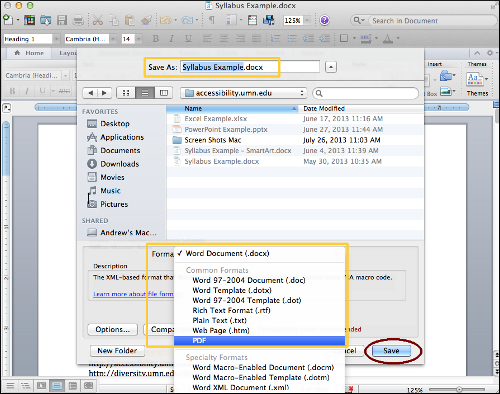Select Andrew's Mac under Shared

point(122,233)
